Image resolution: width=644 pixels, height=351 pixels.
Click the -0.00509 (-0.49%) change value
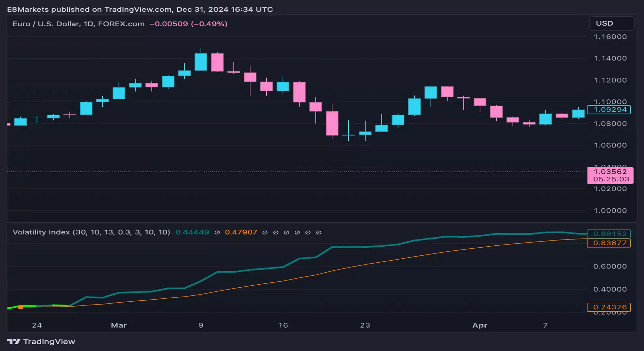click(188, 24)
